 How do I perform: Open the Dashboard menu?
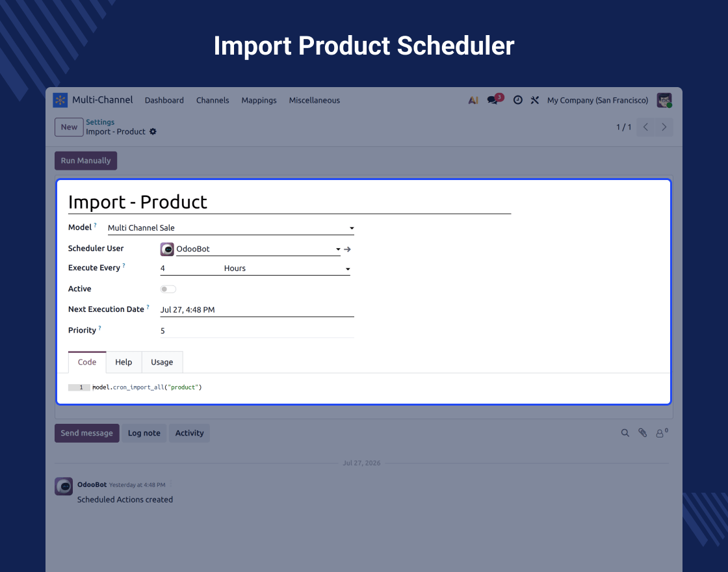pos(164,100)
